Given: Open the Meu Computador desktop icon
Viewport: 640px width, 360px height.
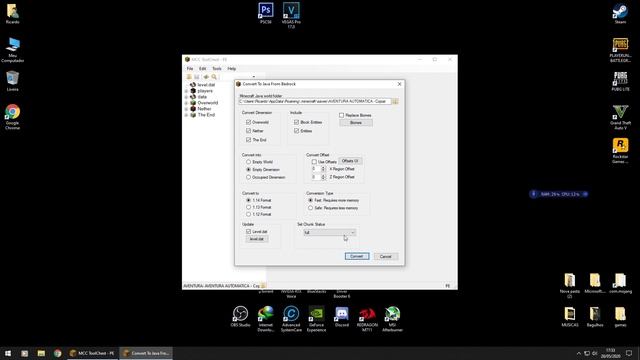Looking at the screenshot, I should click(12, 50).
